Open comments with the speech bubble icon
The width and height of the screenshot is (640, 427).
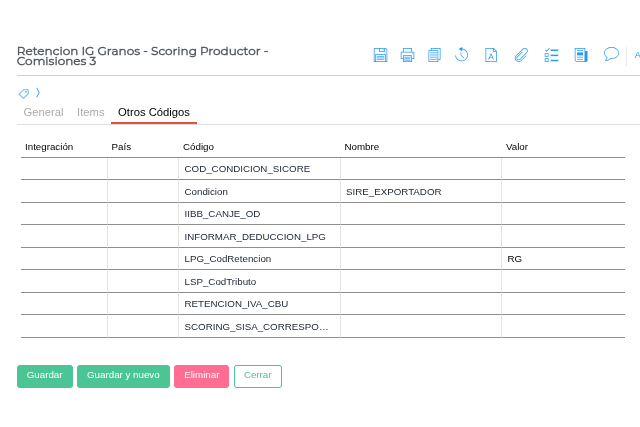tap(611, 54)
